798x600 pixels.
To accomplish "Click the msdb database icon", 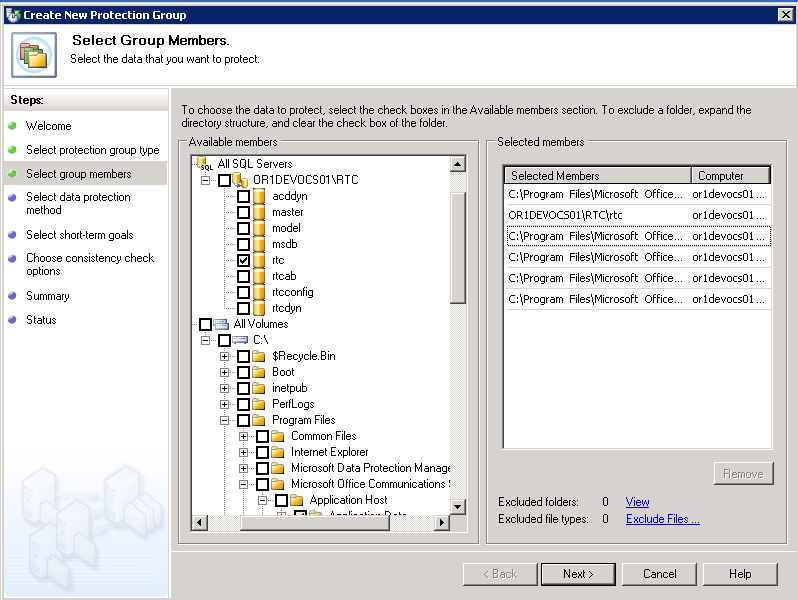I will point(259,244).
